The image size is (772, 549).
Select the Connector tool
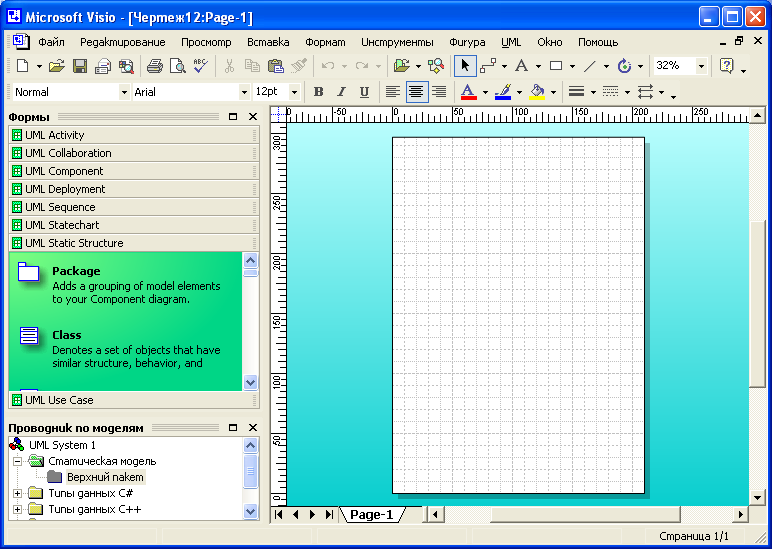click(x=487, y=66)
